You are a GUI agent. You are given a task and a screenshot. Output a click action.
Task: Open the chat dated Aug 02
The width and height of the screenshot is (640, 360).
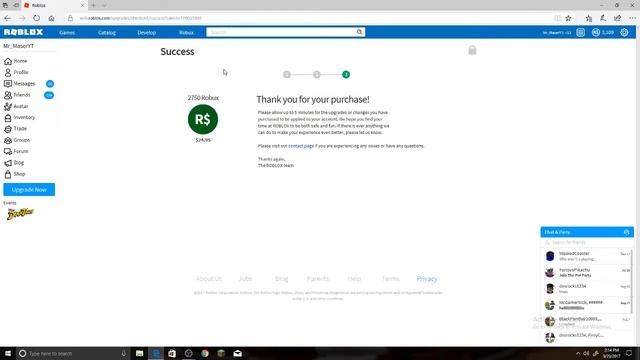587,289
